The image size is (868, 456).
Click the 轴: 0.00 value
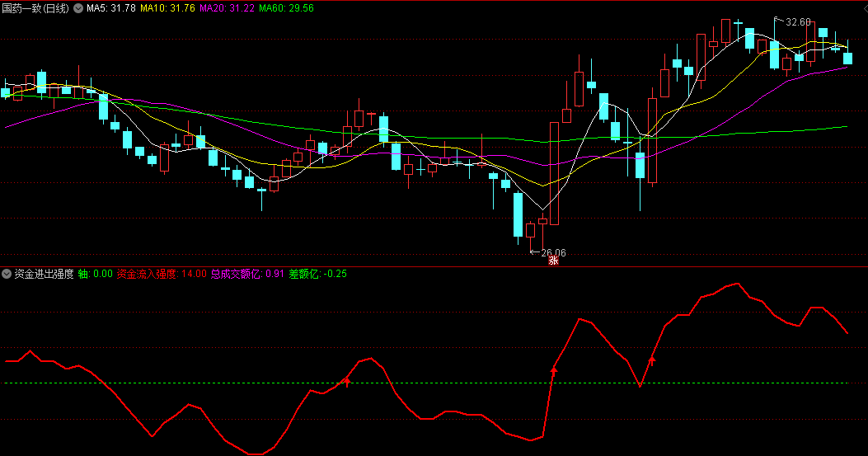pos(96,274)
